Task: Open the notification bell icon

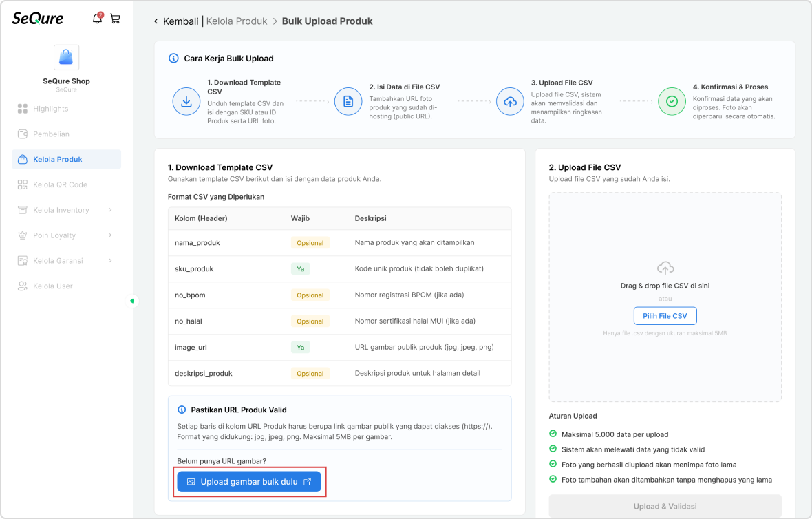Action: (97, 19)
